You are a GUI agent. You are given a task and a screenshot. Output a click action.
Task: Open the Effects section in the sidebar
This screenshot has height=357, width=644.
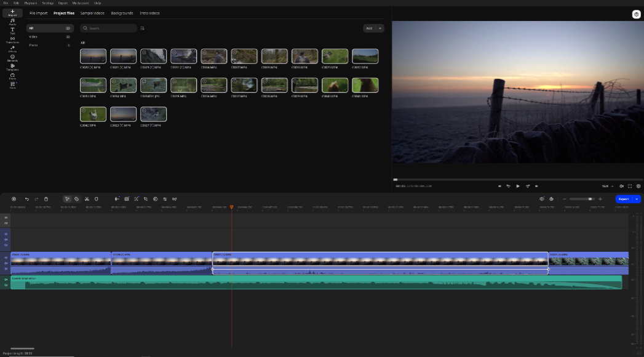pos(12,49)
